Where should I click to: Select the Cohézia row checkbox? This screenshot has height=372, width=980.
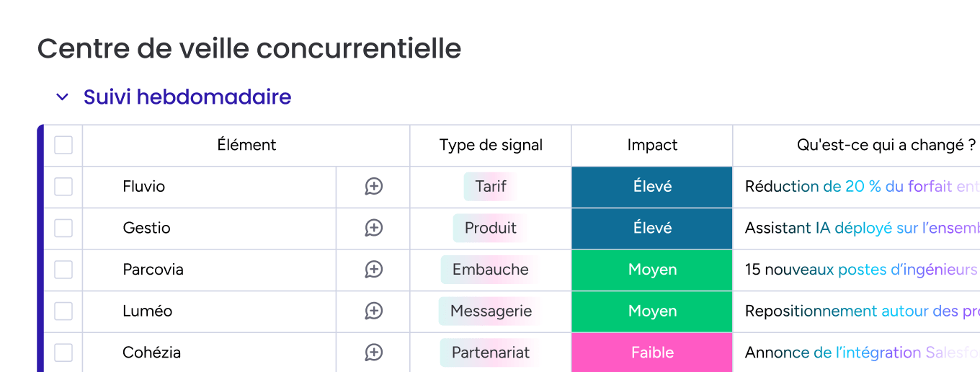[x=63, y=353]
